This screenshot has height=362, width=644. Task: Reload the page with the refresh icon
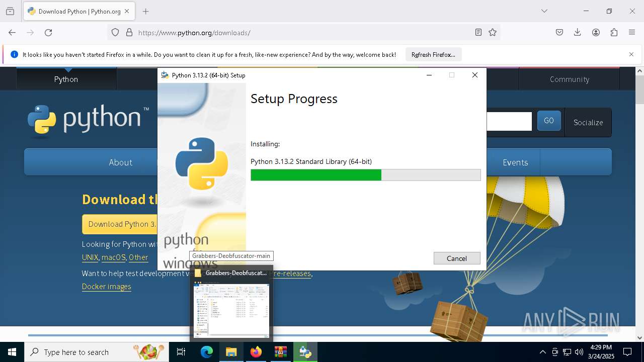click(x=48, y=33)
